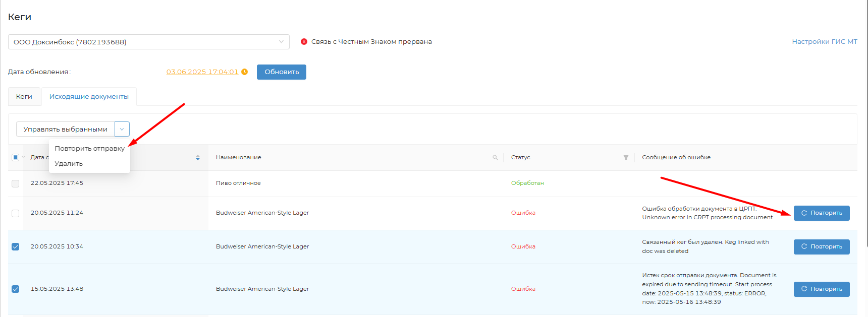Image resolution: width=868 pixels, height=317 pixels.
Task: Switch to the Кеги tab
Action: pyautogui.click(x=24, y=97)
